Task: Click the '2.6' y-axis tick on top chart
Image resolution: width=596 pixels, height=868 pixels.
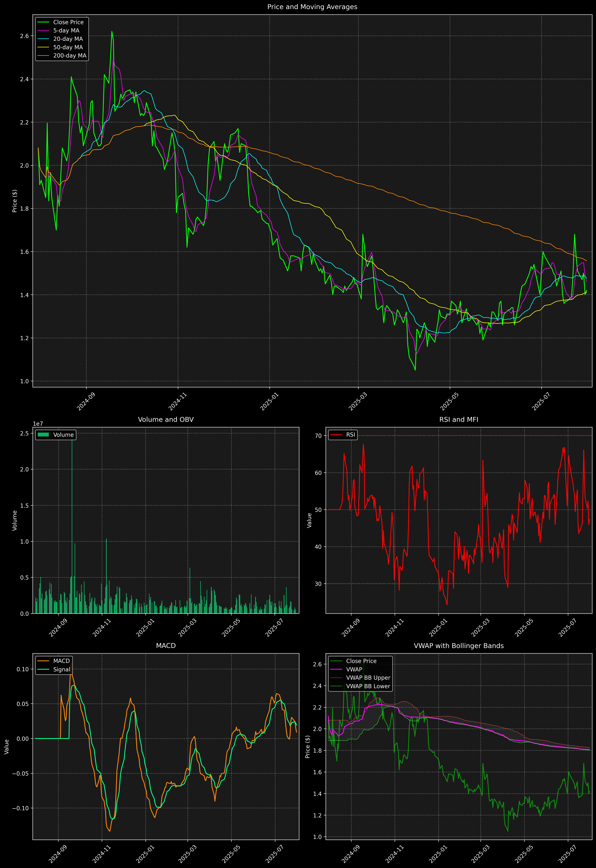Action: [24, 36]
